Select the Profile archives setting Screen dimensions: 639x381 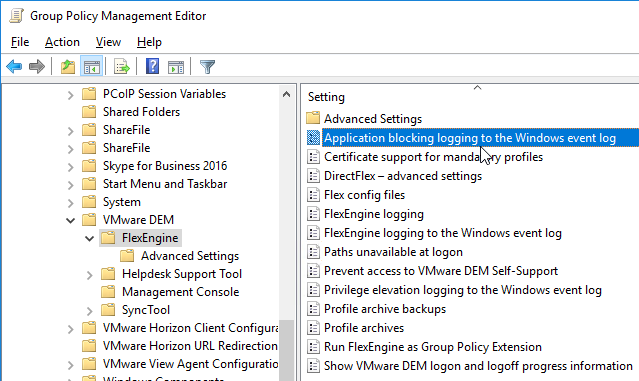[364, 328]
